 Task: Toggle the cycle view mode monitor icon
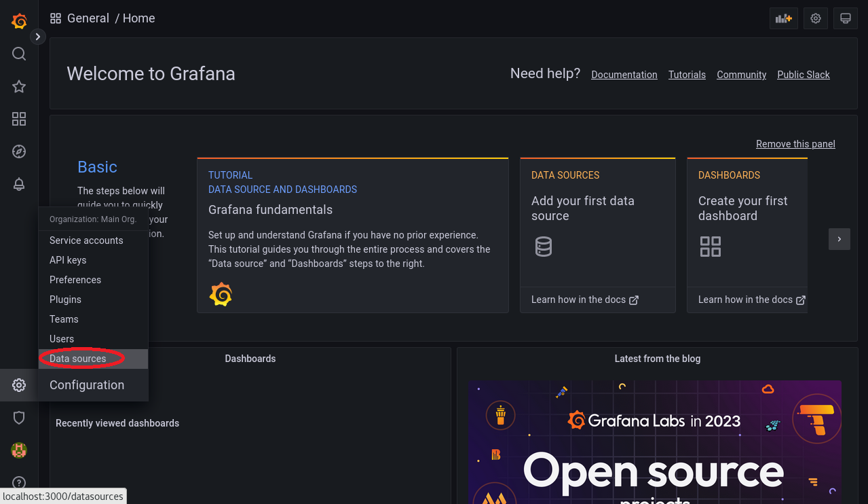tap(846, 18)
